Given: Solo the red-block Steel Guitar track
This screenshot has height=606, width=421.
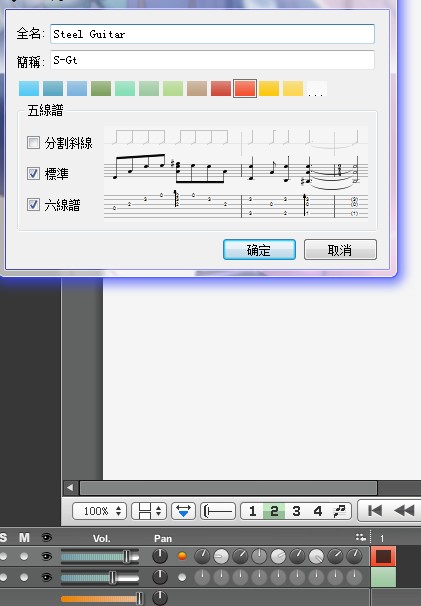Looking at the screenshot, I should coord(3,557).
